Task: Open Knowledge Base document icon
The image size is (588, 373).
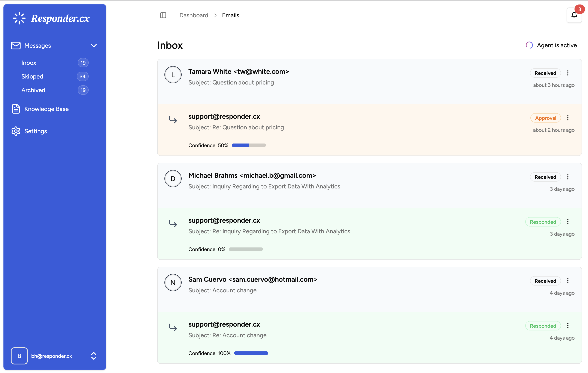Action: (x=16, y=109)
